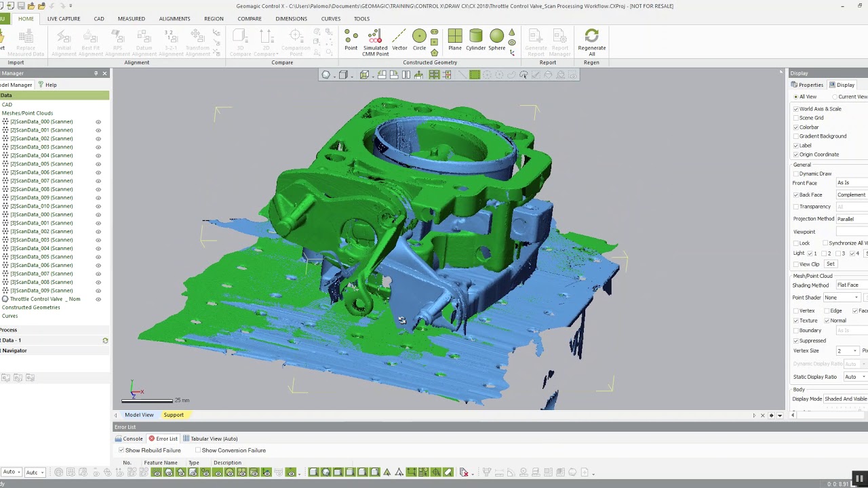Open the TOOLS ribbon tab
Image resolution: width=868 pixels, height=488 pixels.
click(361, 18)
